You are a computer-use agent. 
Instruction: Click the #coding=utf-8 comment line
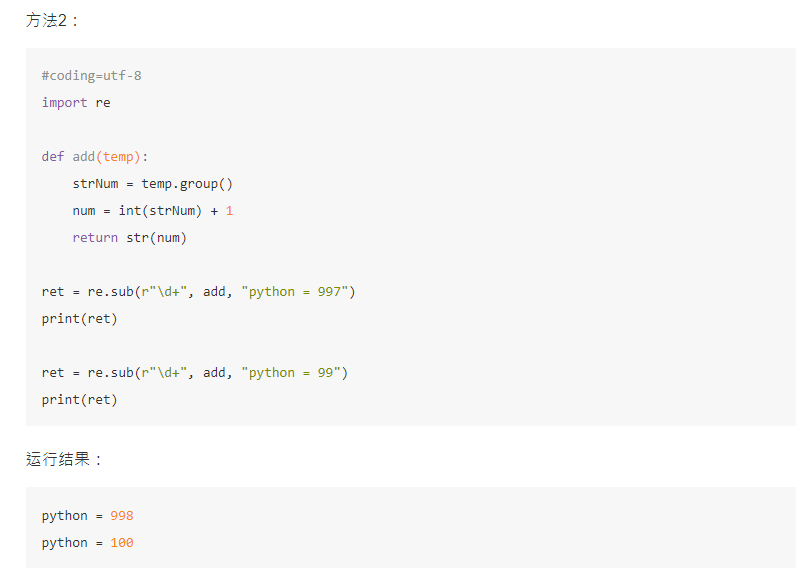(91, 76)
